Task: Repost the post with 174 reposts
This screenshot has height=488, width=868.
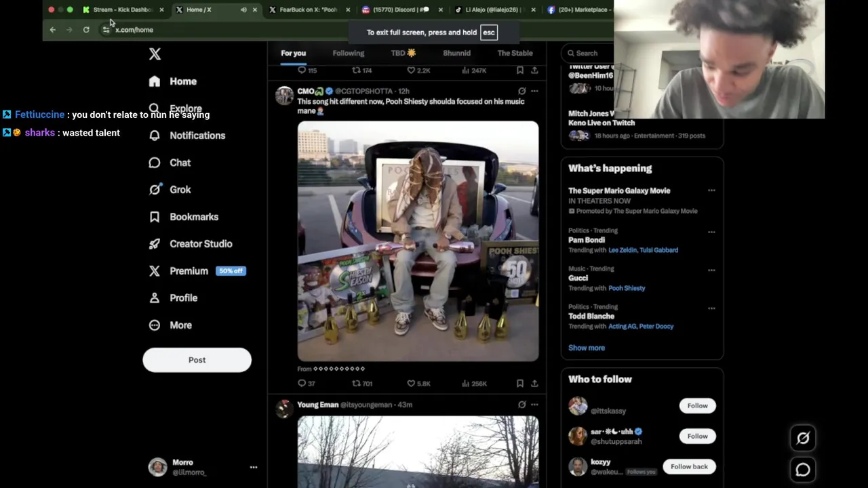Action: pos(362,70)
